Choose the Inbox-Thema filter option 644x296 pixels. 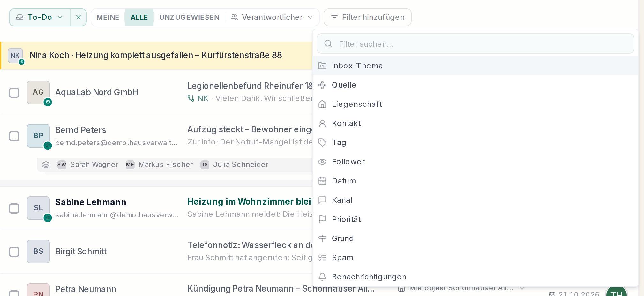point(475,66)
